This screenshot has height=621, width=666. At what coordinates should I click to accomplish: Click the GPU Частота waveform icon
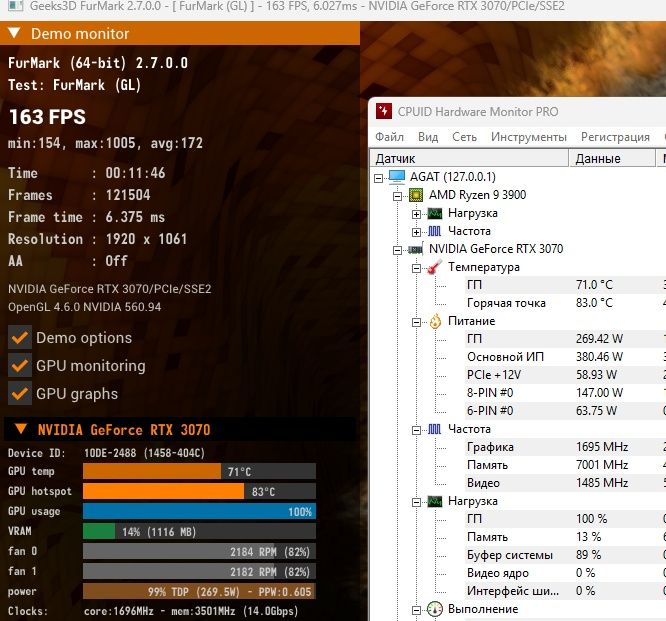(x=435, y=429)
